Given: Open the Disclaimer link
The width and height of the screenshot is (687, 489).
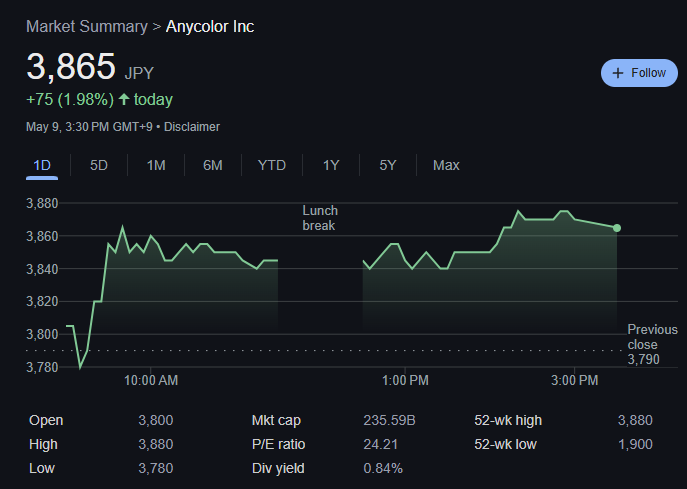Looking at the screenshot, I should coord(192,127).
